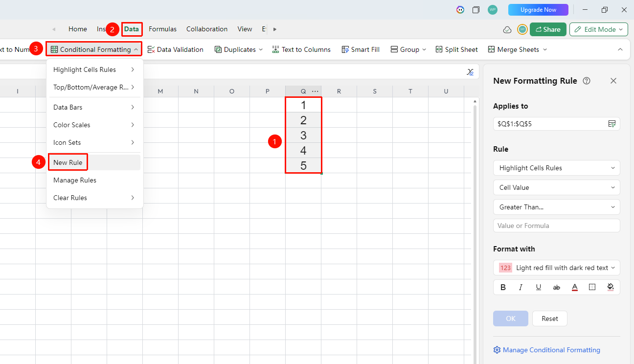Click the Upgrade Now button

point(538,10)
